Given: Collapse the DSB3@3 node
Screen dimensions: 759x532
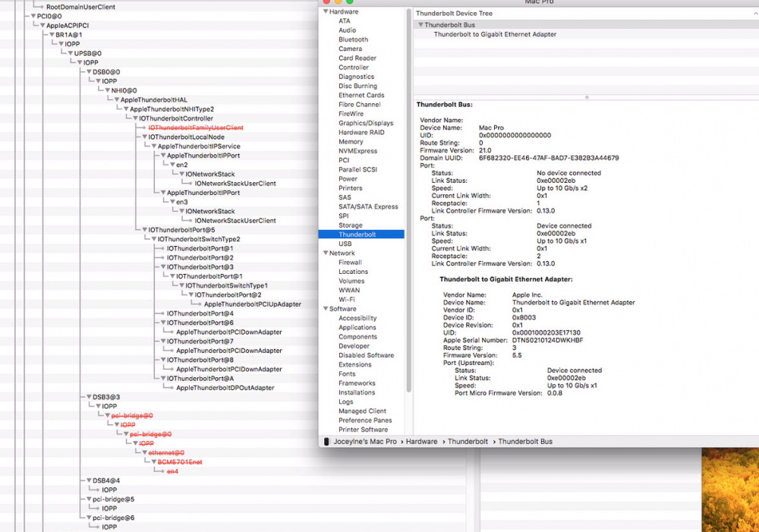Looking at the screenshot, I should coord(89,397).
